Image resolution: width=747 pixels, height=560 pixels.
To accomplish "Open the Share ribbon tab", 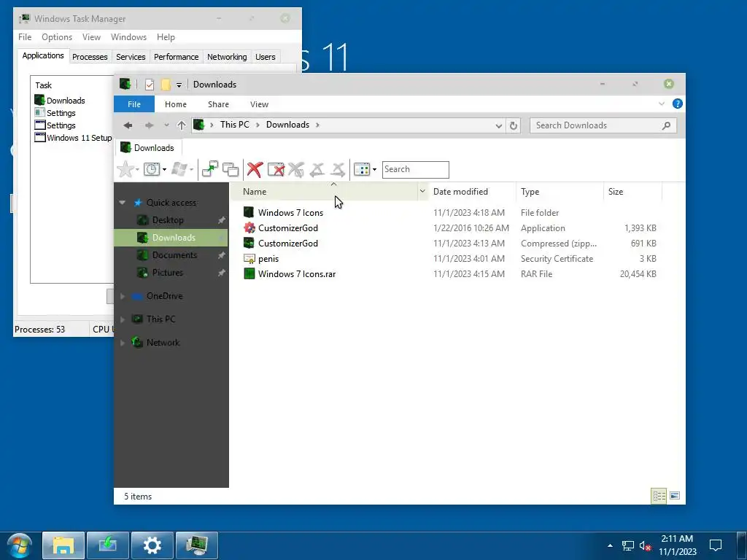I will (x=218, y=104).
